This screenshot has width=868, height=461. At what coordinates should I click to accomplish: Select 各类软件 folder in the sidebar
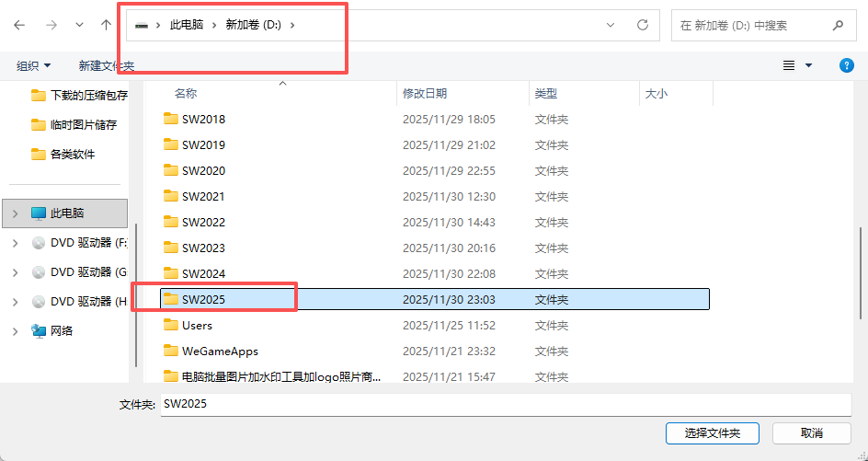click(x=63, y=154)
